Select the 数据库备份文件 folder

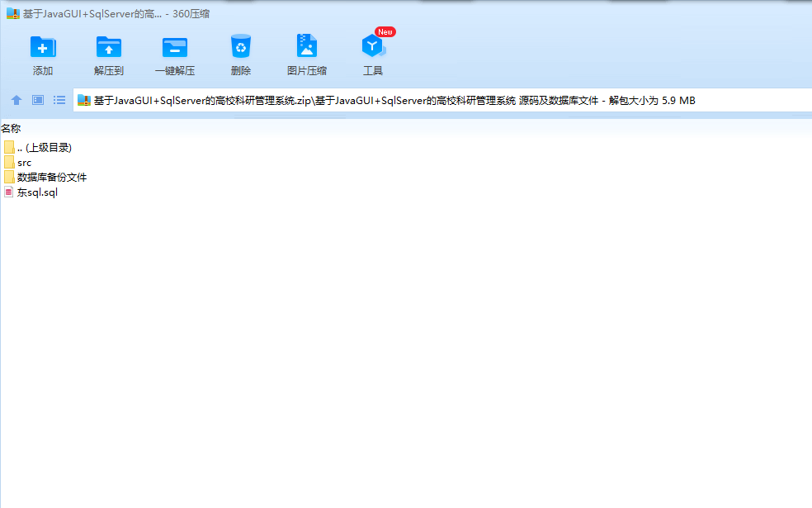point(45,178)
